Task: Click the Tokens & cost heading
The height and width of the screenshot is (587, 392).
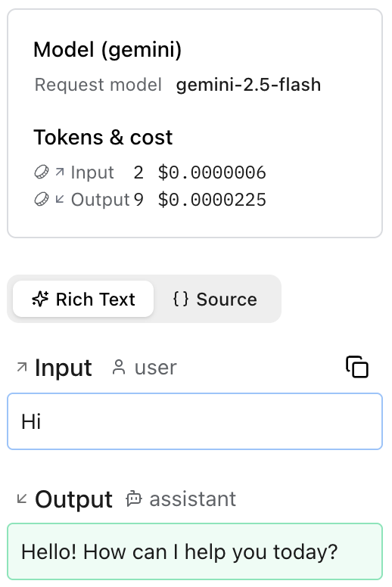Action: tap(104, 138)
